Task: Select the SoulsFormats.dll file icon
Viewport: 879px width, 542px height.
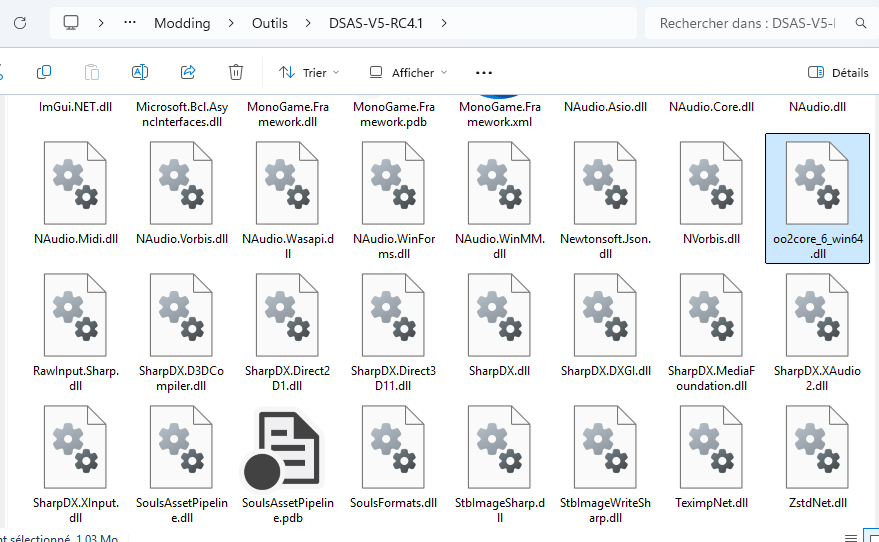Action: coord(393,448)
